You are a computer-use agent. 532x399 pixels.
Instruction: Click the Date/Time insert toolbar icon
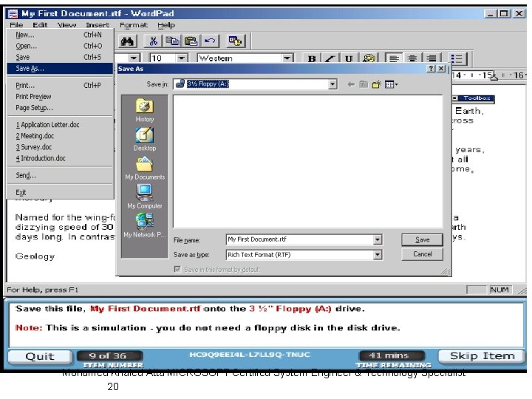(235, 41)
